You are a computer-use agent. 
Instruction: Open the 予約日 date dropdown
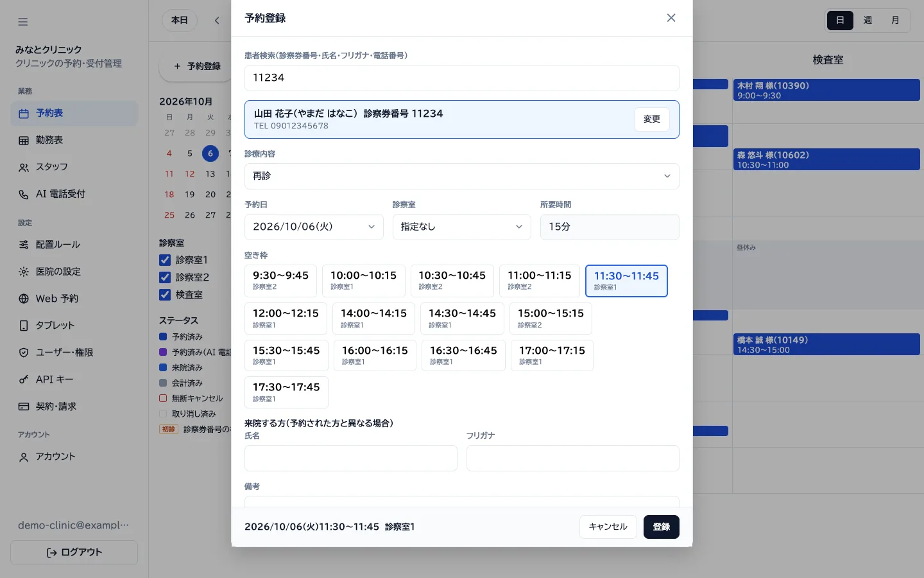coord(314,227)
